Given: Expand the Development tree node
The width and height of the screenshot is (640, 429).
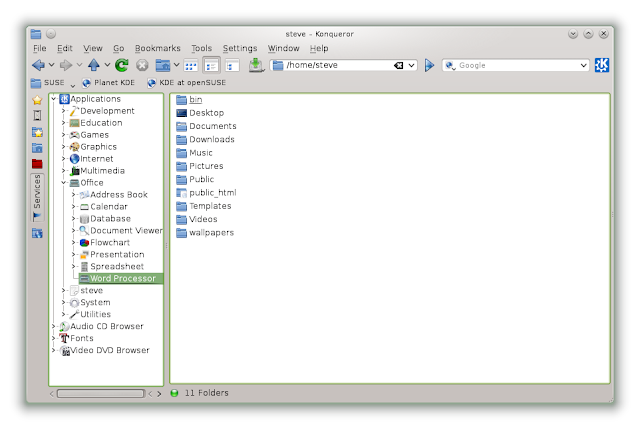Looking at the screenshot, I should (64, 111).
